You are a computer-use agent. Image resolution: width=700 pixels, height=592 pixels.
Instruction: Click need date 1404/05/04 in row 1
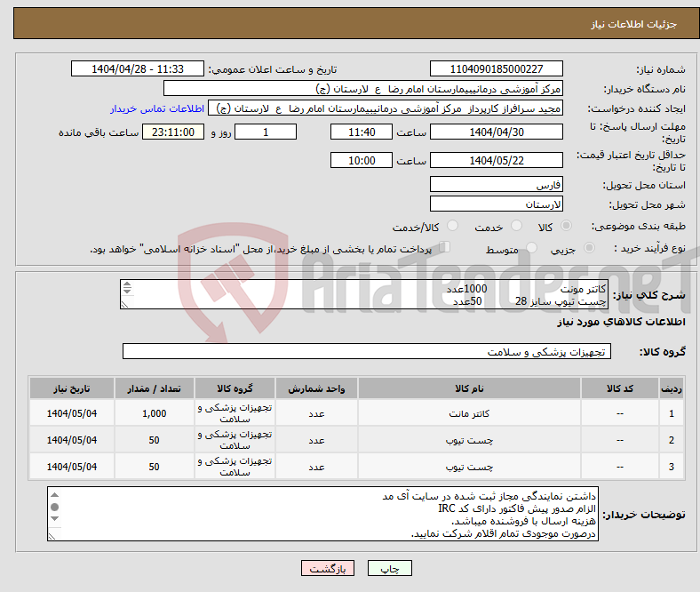(72, 413)
